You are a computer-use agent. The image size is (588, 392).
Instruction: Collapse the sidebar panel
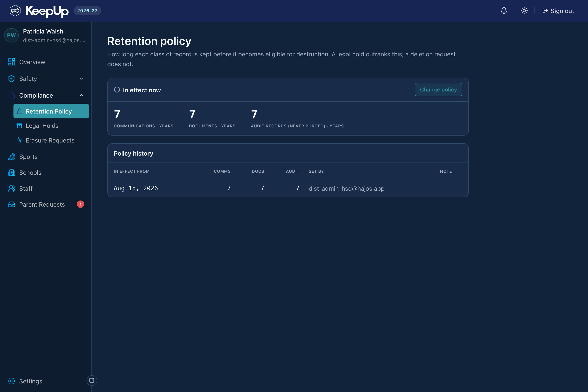tap(92, 381)
